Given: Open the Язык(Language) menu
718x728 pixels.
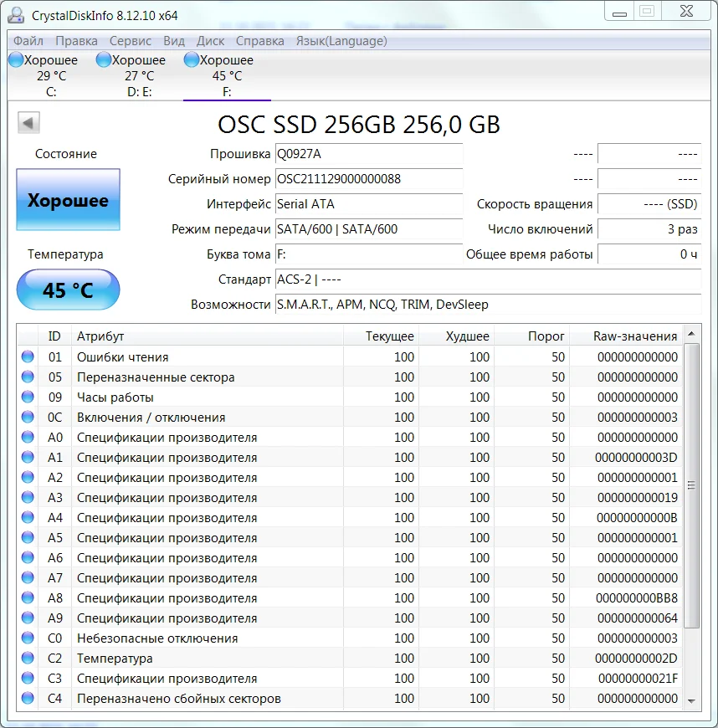Looking at the screenshot, I should click(x=341, y=41).
